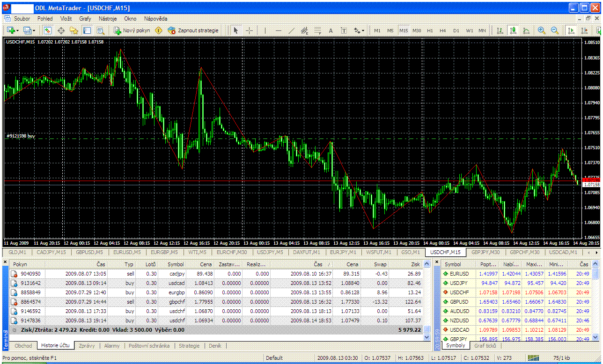This screenshot has width=603, height=364.
Task: Open the Navigator panel folder-star icon
Action: point(74,30)
